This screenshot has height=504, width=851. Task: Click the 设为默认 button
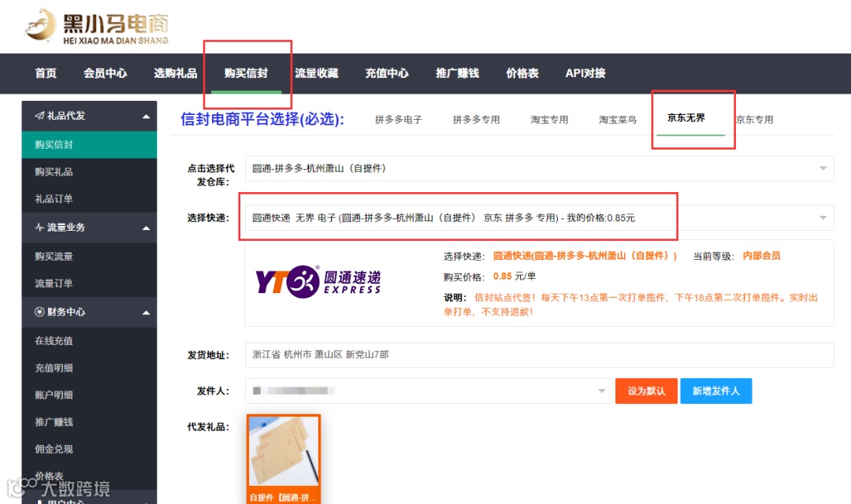pyautogui.click(x=646, y=391)
